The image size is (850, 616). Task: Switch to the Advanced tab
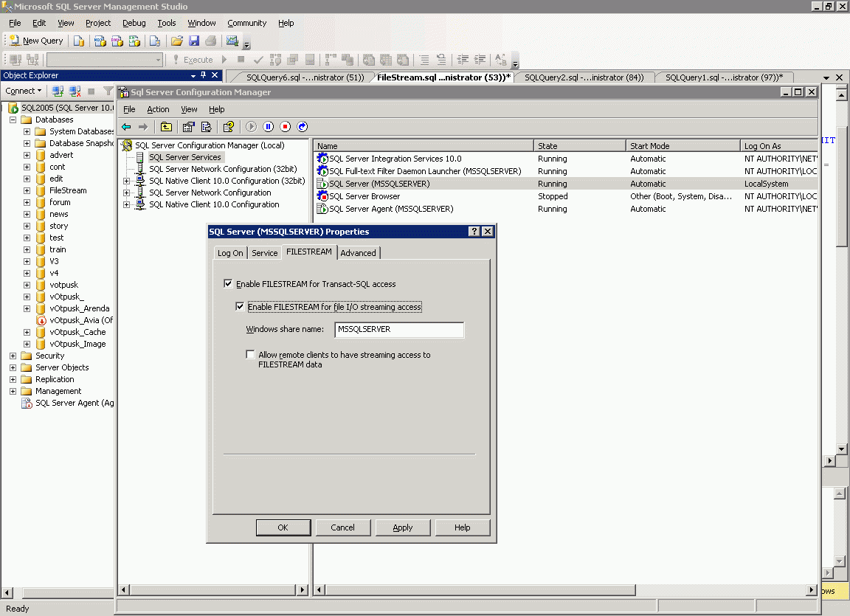[x=358, y=253]
